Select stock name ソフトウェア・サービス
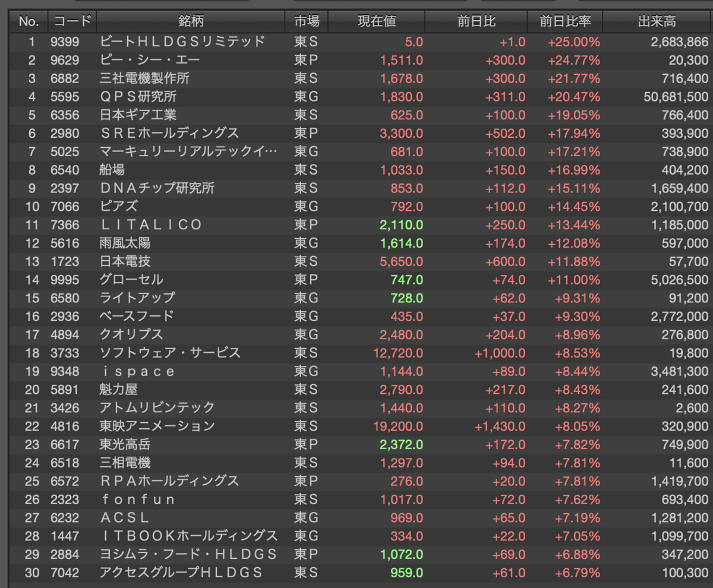Viewport: 713px width, 588px height. click(x=171, y=353)
